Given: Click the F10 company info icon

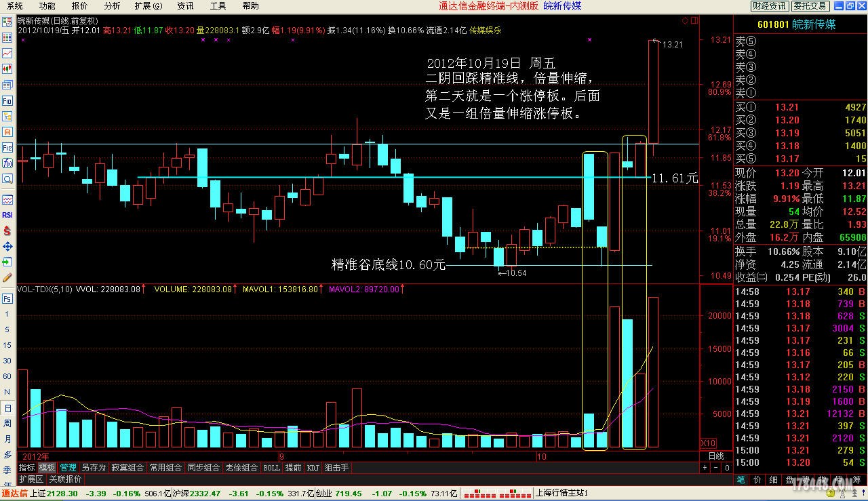Looking at the screenshot, I should point(7,100).
